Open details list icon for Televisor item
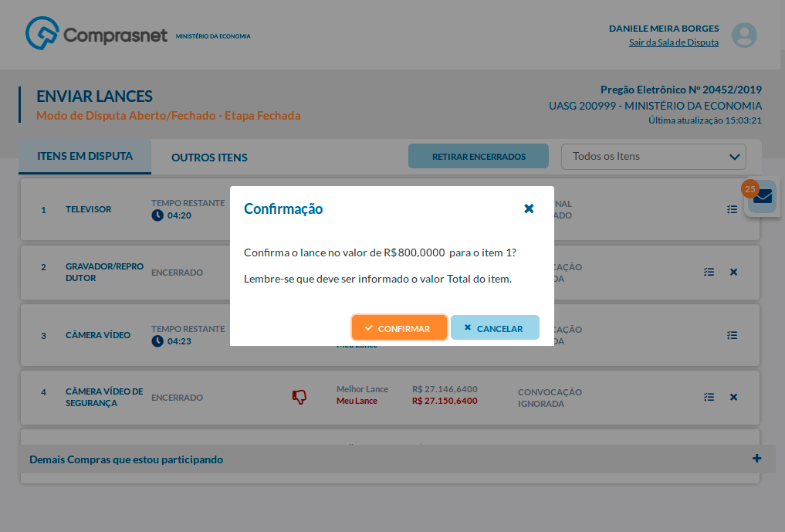The height and width of the screenshot is (532, 785). pos(733,209)
